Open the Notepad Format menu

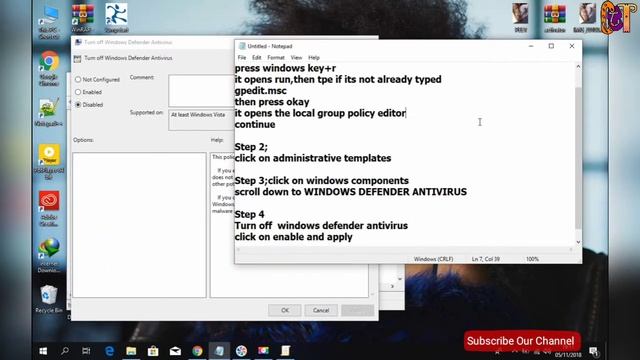pos(276,58)
